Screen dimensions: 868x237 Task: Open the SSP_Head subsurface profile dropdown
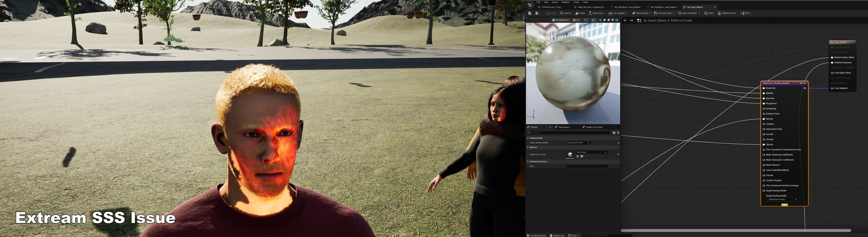tap(591, 152)
